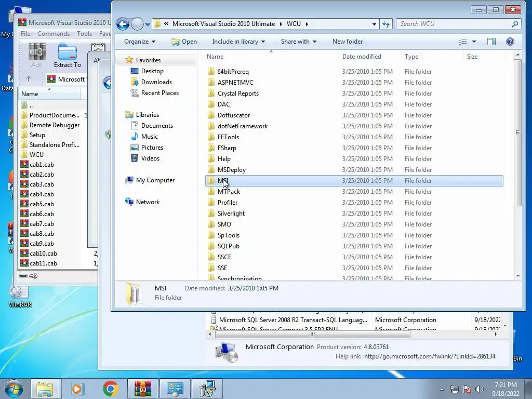Select the 64bitPrereq folder icon
The height and width of the screenshot is (399, 532).
tap(211, 72)
